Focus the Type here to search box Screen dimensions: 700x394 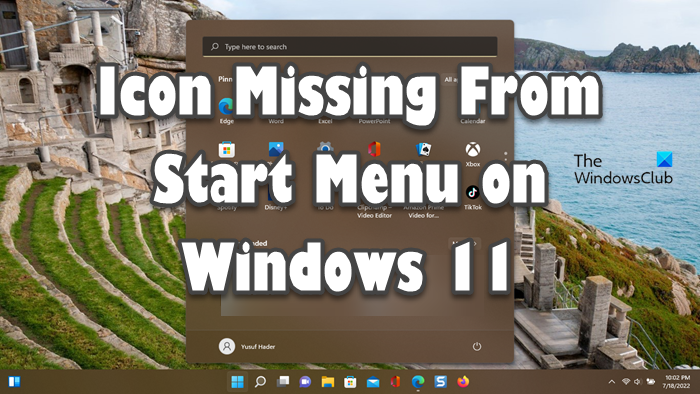[350, 46]
